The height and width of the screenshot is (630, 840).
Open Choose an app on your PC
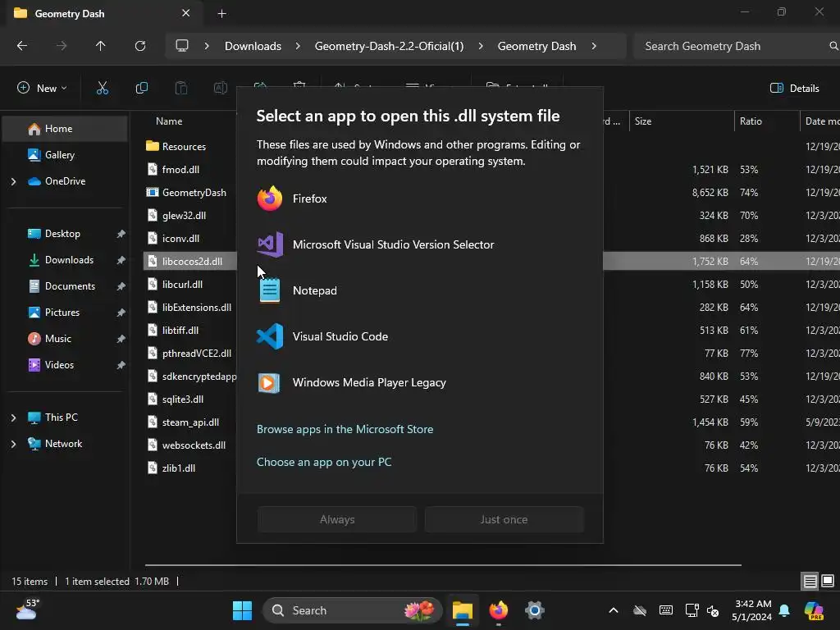(324, 462)
